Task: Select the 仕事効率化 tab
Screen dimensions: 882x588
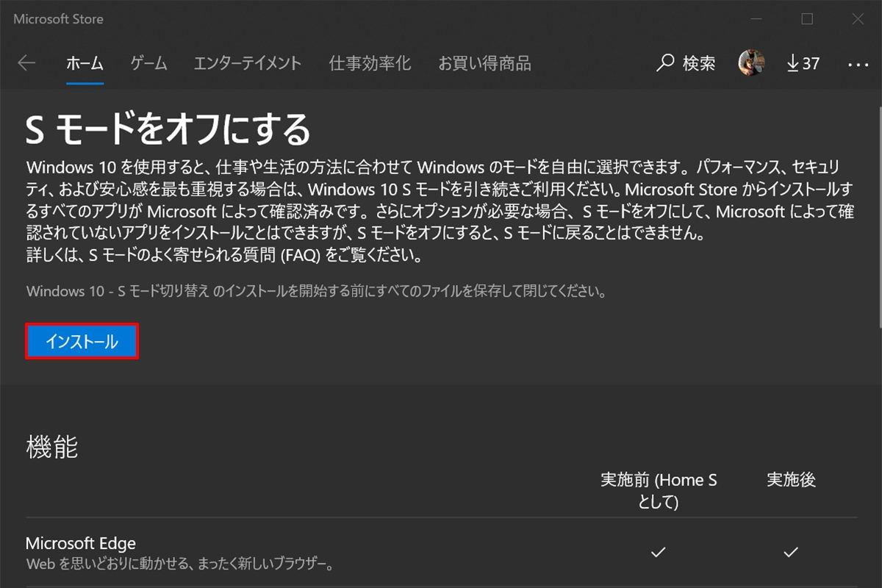Action: 370,63
